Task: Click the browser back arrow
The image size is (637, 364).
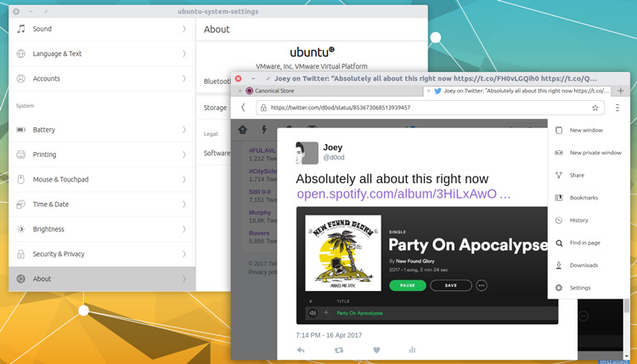Action: coord(243,107)
